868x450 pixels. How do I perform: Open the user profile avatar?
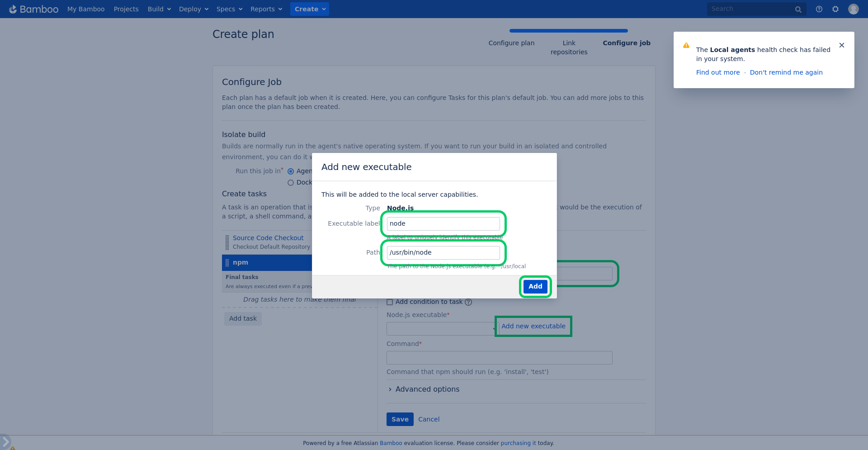pyautogui.click(x=854, y=9)
